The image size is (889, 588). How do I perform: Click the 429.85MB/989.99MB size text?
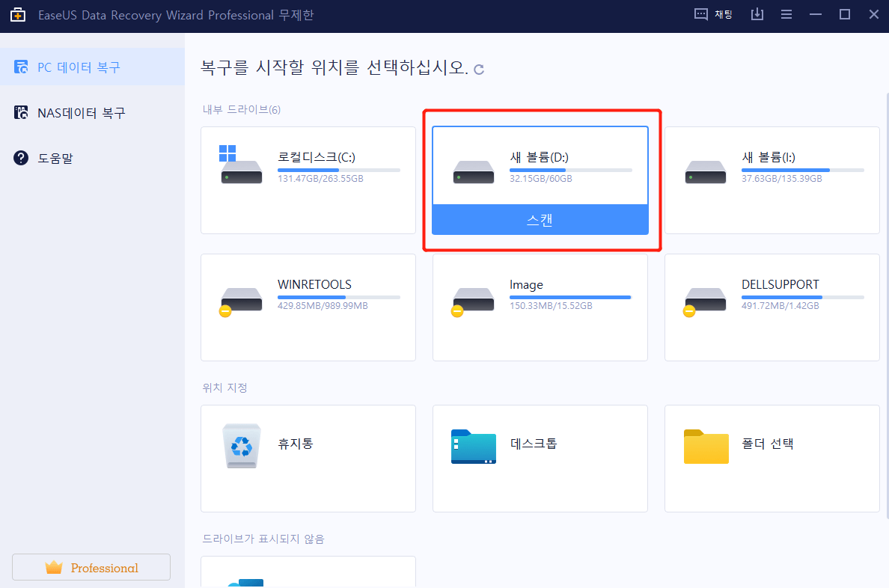[323, 306]
